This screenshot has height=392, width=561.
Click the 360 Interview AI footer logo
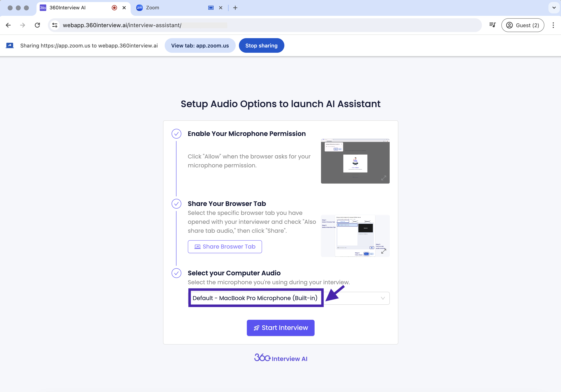280,358
